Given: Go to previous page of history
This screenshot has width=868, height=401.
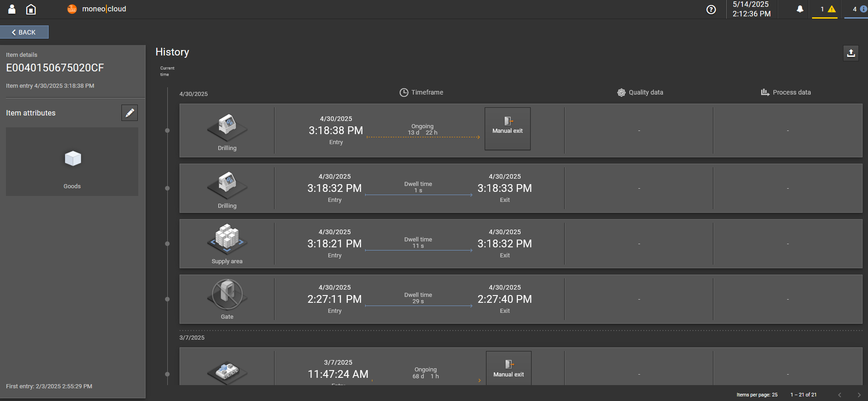Looking at the screenshot, I should 840,395.
